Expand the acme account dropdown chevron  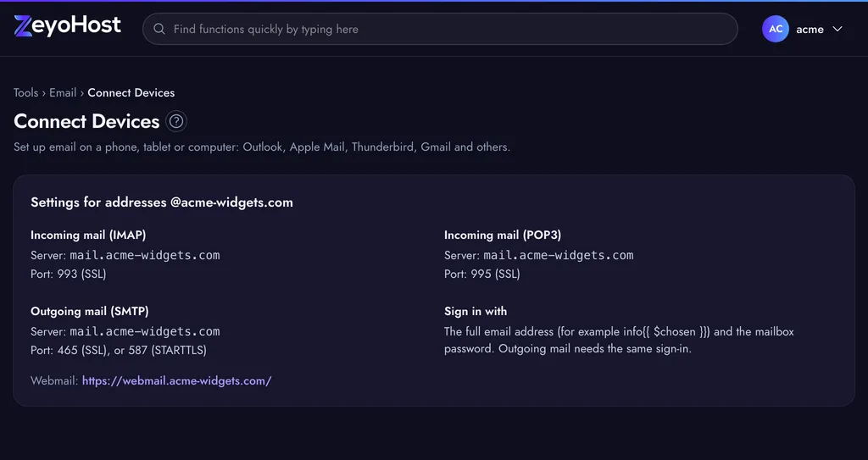[x=837, y=29]
